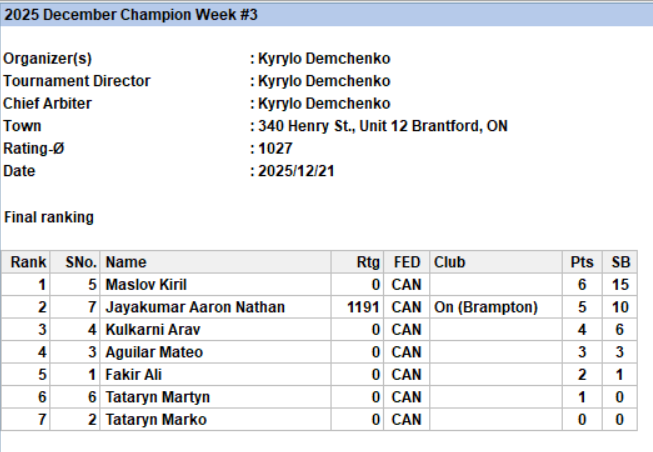
Task: Select the FED column header
Action: click(x=406, y=262)
